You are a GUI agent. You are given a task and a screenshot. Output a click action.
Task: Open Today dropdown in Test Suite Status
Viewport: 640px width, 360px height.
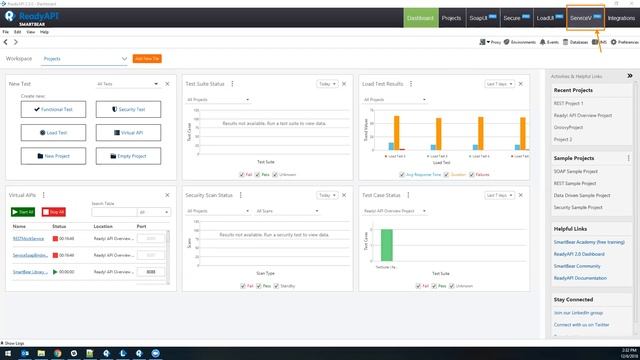coord(327,84)
